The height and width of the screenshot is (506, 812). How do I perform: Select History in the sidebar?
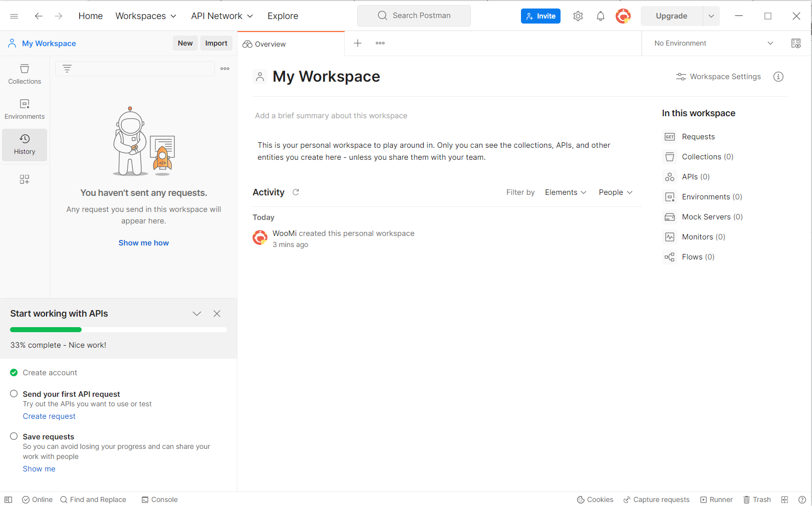coord(25,144)
